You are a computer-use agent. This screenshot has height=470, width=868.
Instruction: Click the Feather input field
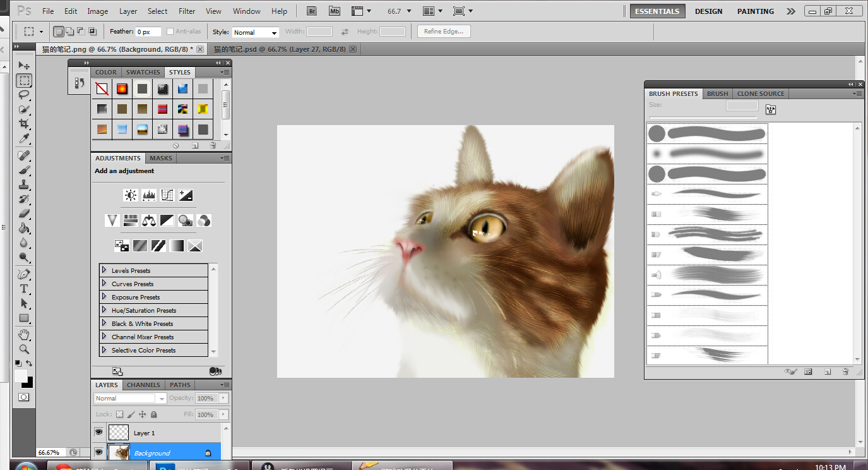pos(148,32)
